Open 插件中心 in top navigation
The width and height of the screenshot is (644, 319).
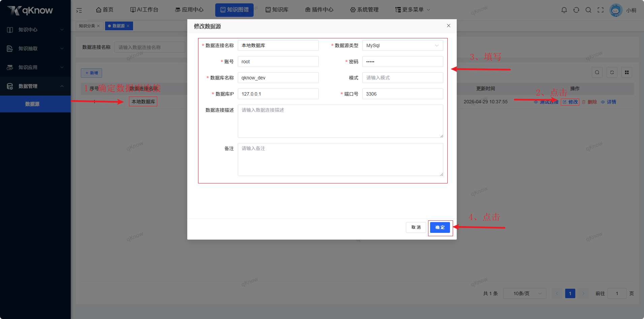click(319, 10)
